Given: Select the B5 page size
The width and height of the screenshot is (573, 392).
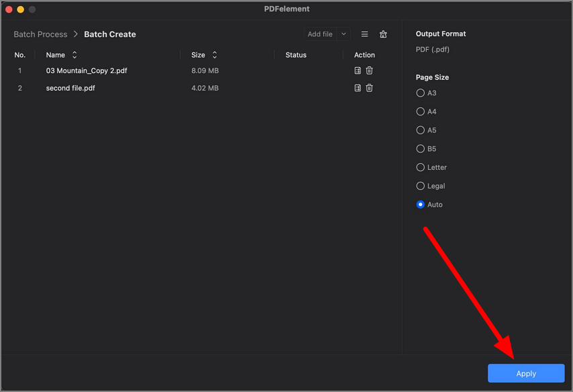Looking at the screenshot, I should (x=420, y=149).
